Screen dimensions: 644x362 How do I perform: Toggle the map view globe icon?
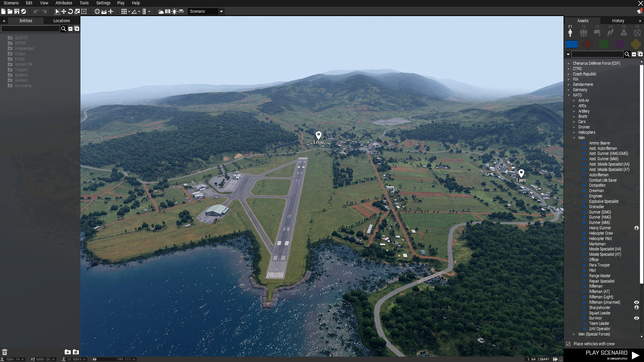point(97,11)
